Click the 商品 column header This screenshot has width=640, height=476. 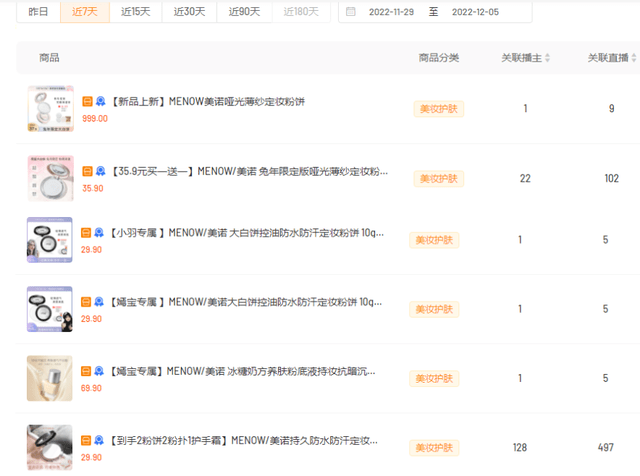tap(49, 58)
